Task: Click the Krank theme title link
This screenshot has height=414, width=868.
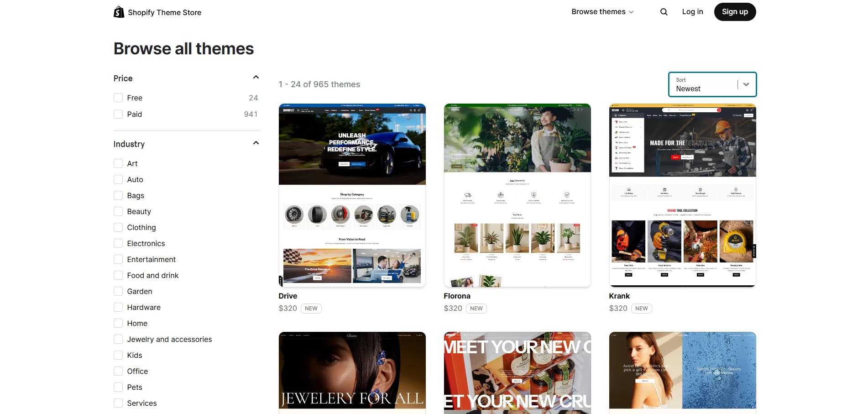Action: click(x=619, y=296)
